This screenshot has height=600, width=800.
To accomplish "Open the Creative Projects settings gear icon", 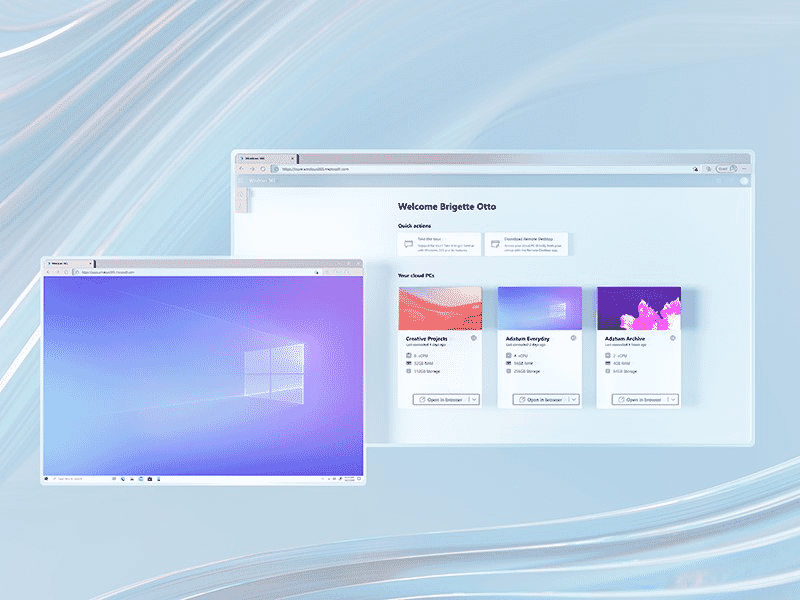I will tap(472, 337).
